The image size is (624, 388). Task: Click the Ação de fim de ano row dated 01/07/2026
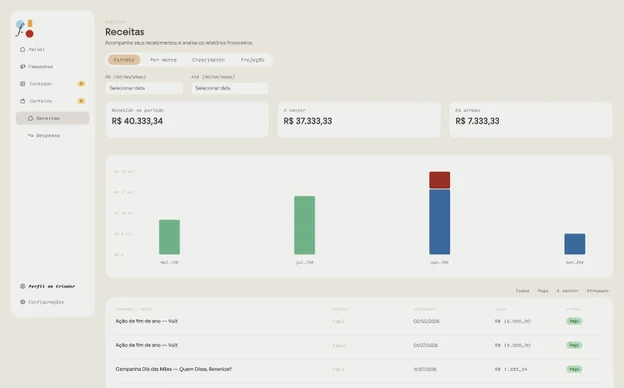point(358,345)
